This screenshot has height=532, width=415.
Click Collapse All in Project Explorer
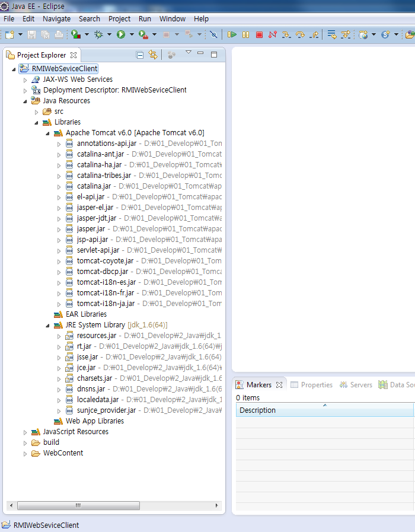[x=140, y=55]
